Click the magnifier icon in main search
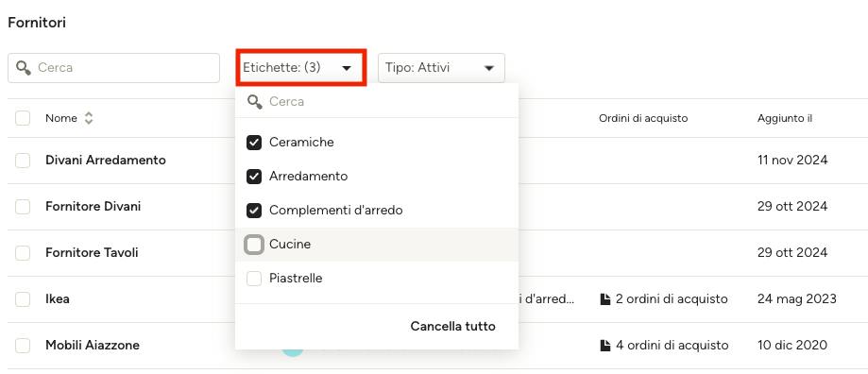The width and height of the screenshot is (868, 374). click(x=24, y=68)
